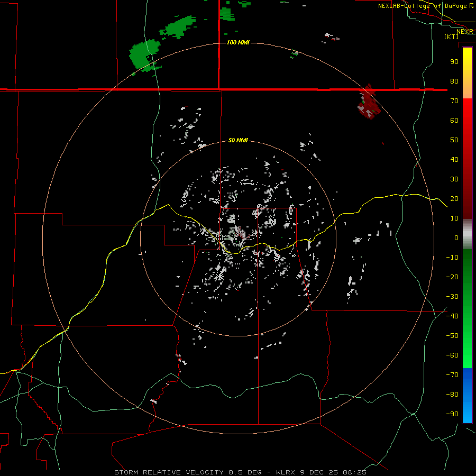
Task: Select the 60 value on velocity scale
Action: pyautogui.click(x=454, y=120)
